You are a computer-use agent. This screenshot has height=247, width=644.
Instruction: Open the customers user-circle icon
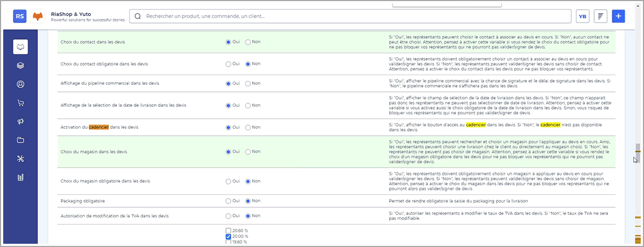pos(20,84)
